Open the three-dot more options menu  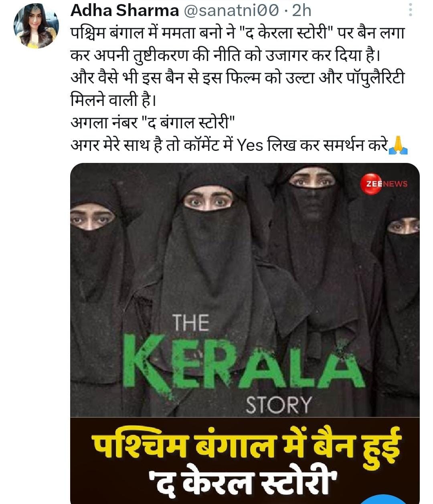tap(411, 10)
